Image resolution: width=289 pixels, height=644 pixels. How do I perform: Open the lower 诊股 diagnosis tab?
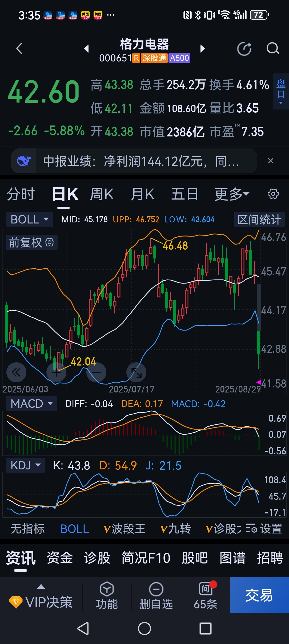coord(97,558)
